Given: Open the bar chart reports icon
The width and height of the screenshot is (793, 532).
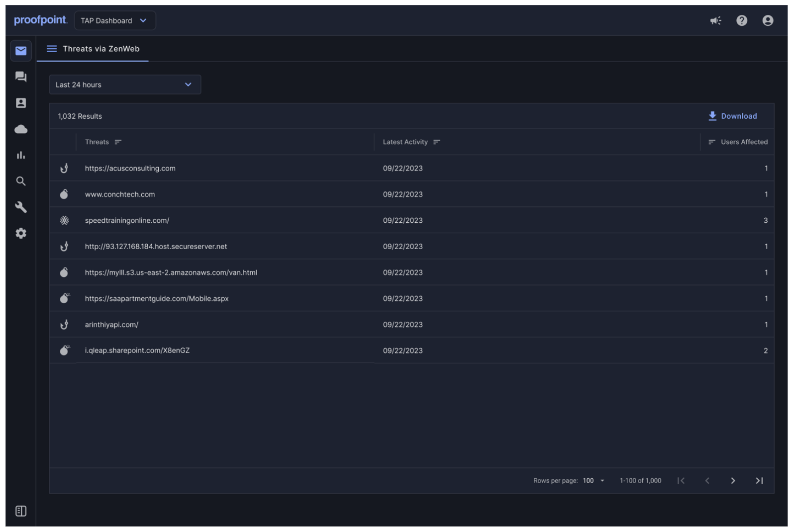Looking at the screenshot, I should (21, 155).
